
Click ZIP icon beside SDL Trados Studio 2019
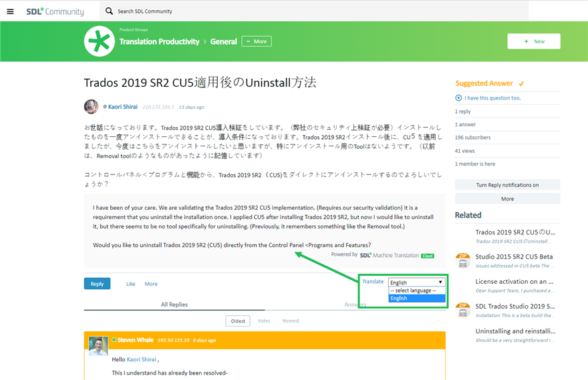pyautogui.click(x=463, y=310)
